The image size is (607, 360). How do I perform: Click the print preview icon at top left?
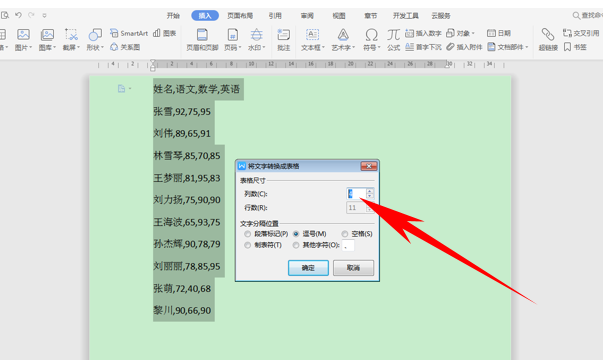[5, 15]
